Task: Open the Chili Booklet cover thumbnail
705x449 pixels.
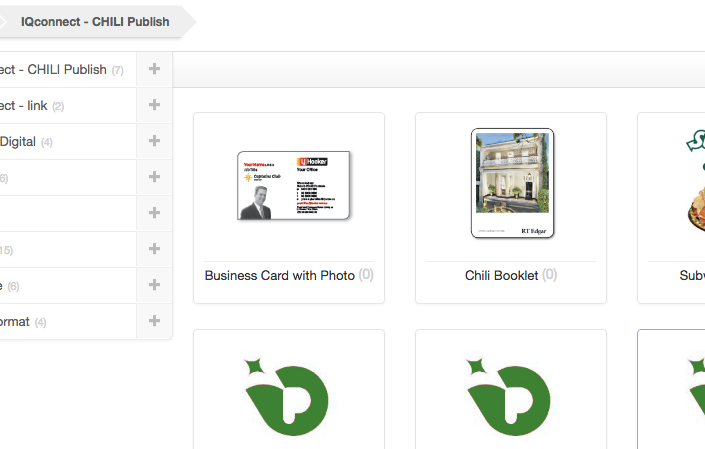Action: tap(513, 183)
